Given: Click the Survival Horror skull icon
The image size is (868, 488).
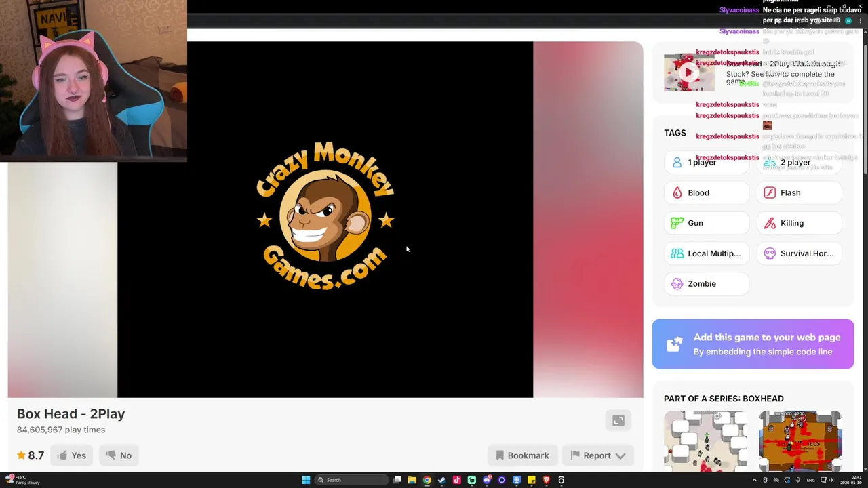Looking at the screenshot, I should click(770, 253).
